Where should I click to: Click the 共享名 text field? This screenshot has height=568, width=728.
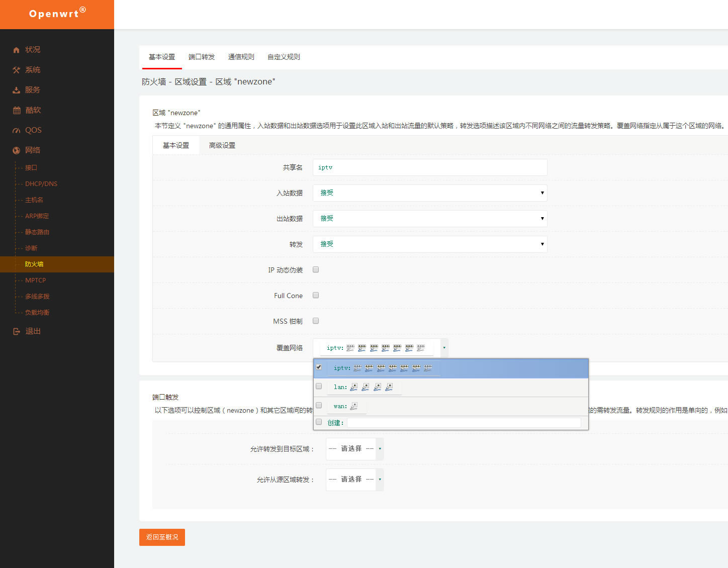429,167
